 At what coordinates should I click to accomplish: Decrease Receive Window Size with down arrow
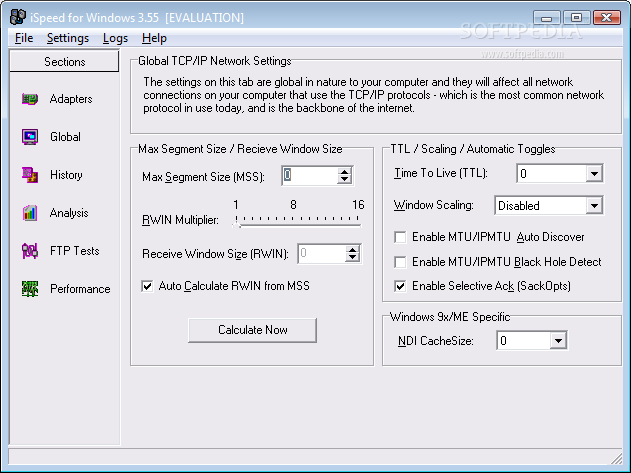(x=353, y=258)
